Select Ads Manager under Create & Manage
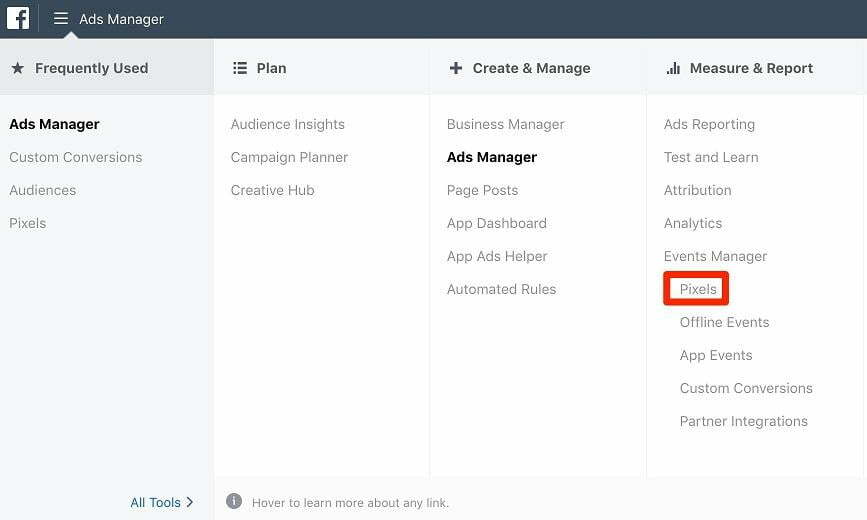This screenshot has width=867, height=520. click(492, 157)
